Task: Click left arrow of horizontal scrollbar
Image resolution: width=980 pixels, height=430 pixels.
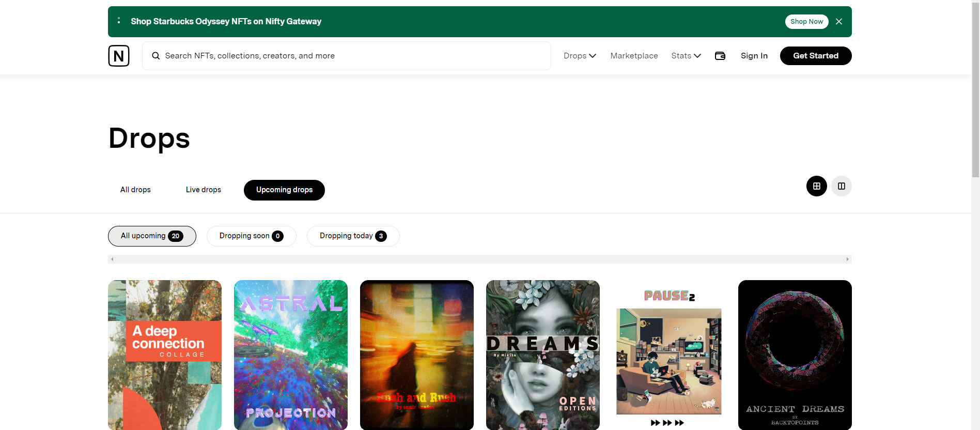Action: click(112, 259)
